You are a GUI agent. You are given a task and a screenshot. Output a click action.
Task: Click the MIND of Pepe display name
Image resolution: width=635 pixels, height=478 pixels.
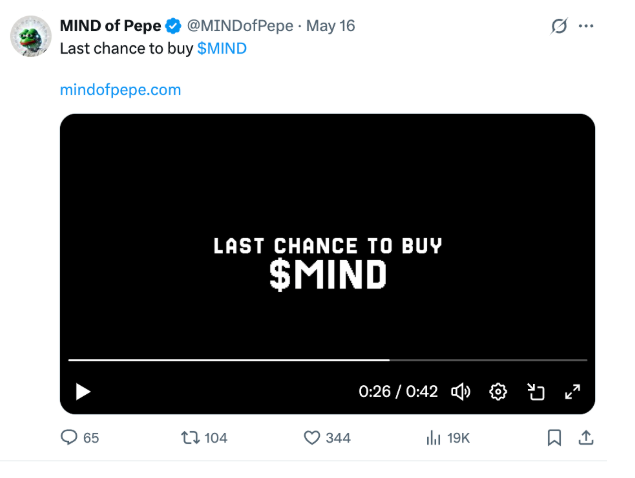click(x=111, y=26)
